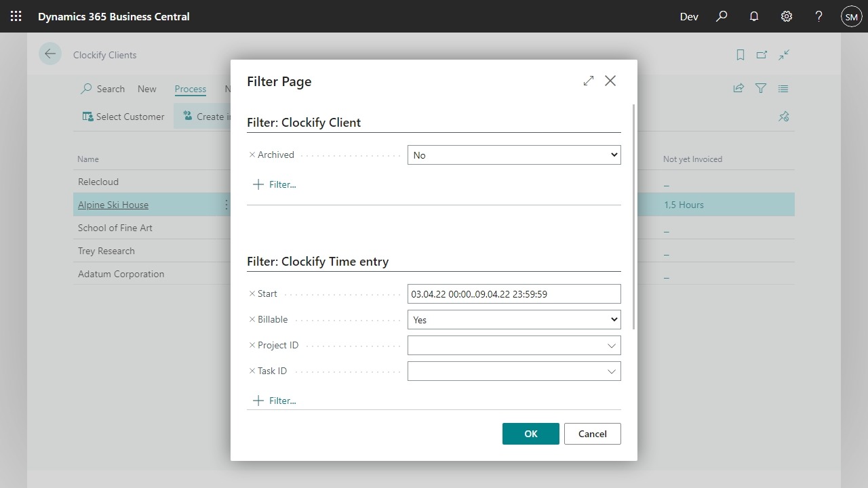
Task: Add a filter under Clockify Client
Action: coord(275,184)
